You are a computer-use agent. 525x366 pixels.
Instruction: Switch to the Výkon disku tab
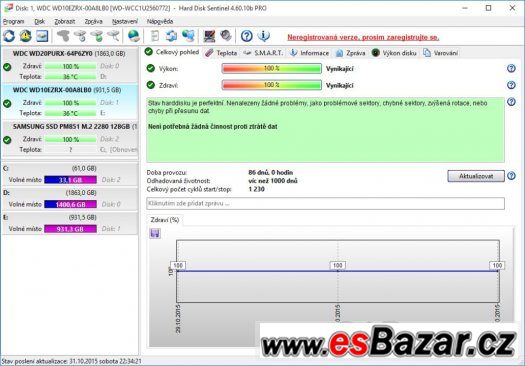(x=394, y=53)
